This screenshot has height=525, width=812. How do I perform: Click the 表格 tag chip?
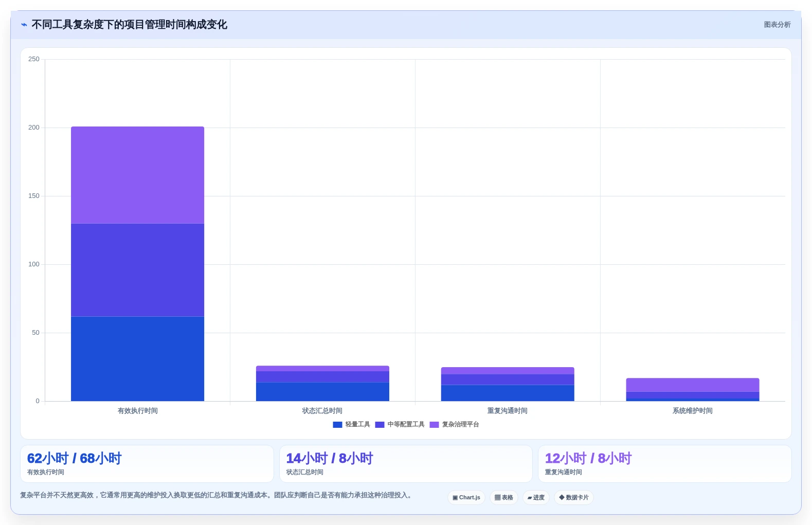click(x=504, y=498)
